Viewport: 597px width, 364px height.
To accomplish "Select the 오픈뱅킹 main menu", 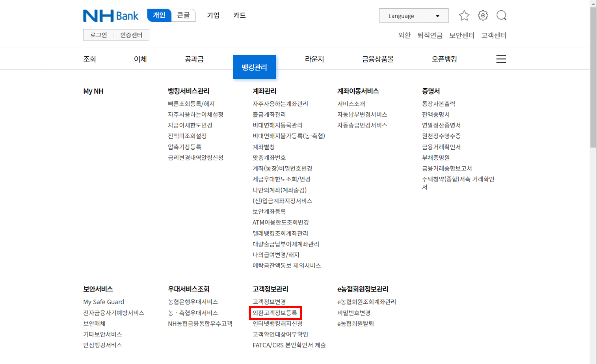I will click(x=444, y=59).
